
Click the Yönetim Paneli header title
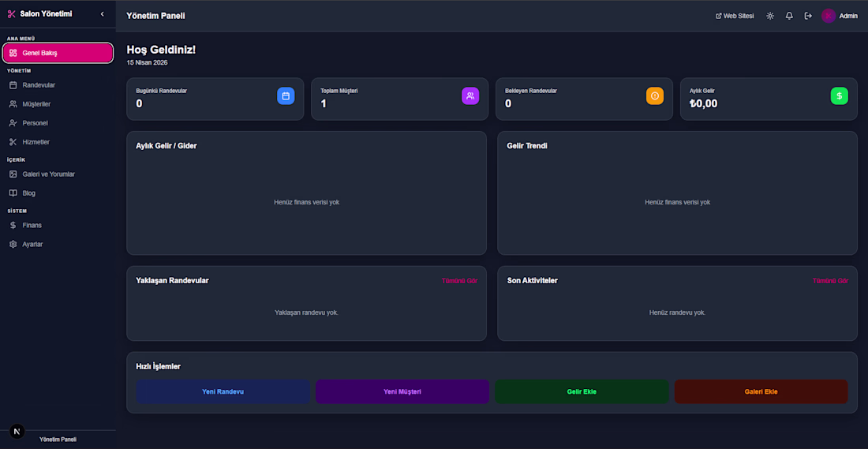155,16
